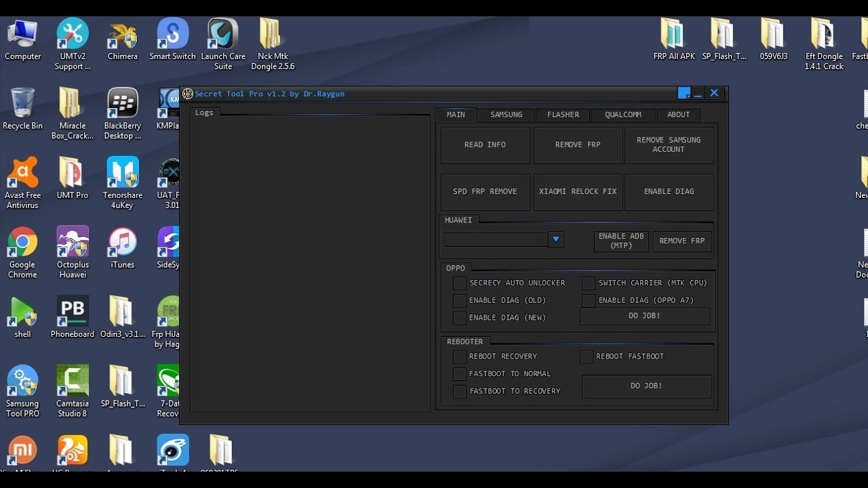
Task: Tick Enable Diag (New) checkbox
Action: pyautogui.click(x=460, y=318)
